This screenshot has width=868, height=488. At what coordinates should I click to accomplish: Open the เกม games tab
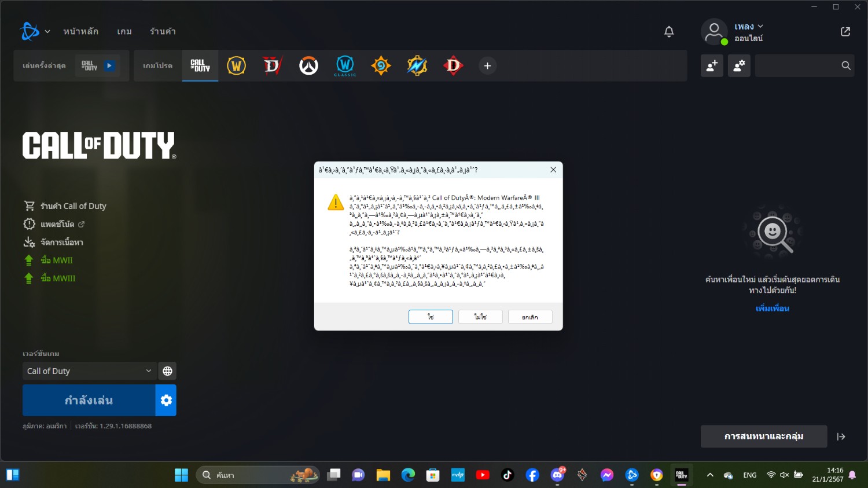click(x=124, y=31)
